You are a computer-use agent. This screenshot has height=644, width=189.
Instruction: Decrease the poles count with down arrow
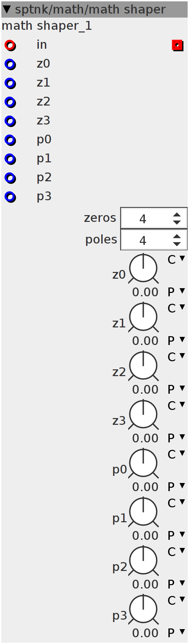point(177,244)
